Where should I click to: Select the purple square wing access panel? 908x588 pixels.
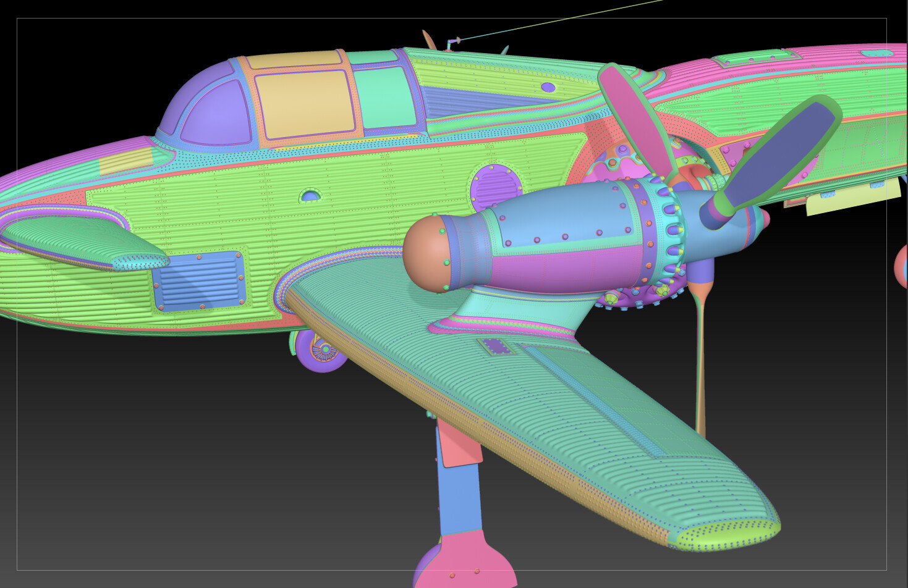point(499,346)
